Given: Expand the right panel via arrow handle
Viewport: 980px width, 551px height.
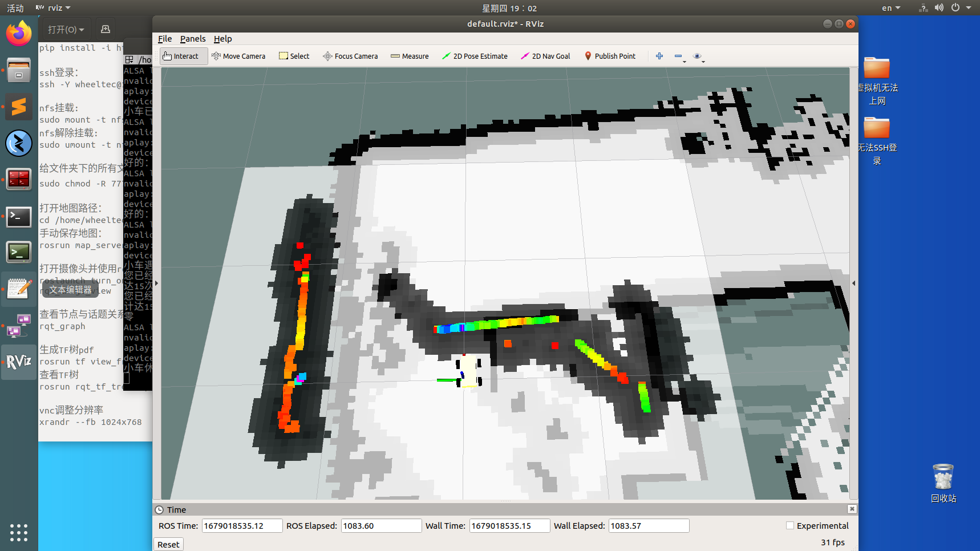Looking at the screenshot, I should (x=854, y=283).
